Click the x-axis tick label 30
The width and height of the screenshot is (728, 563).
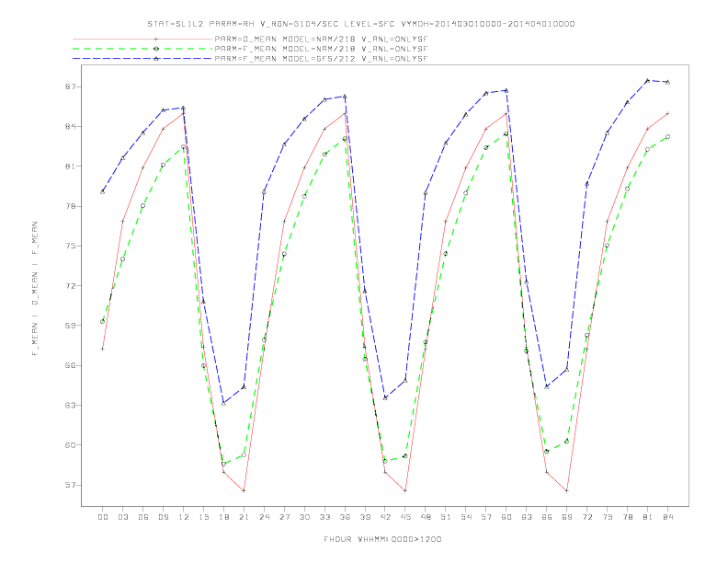click(x=304, y=517)
